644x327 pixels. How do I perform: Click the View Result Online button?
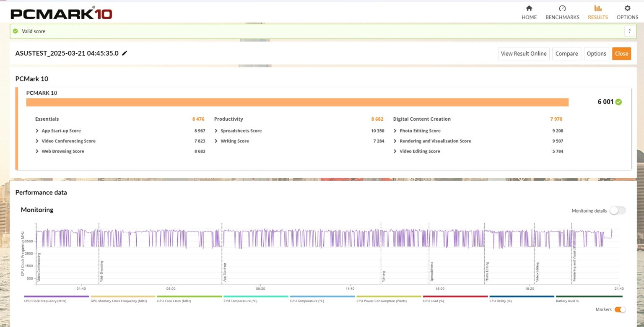524,54
